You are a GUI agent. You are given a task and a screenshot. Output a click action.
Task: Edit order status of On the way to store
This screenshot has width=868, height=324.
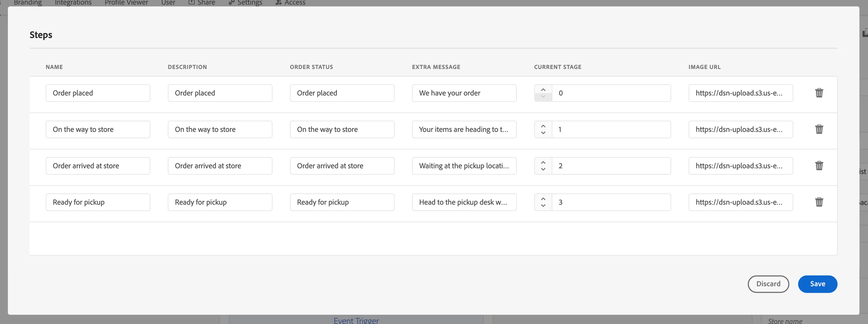coord(342,129)
